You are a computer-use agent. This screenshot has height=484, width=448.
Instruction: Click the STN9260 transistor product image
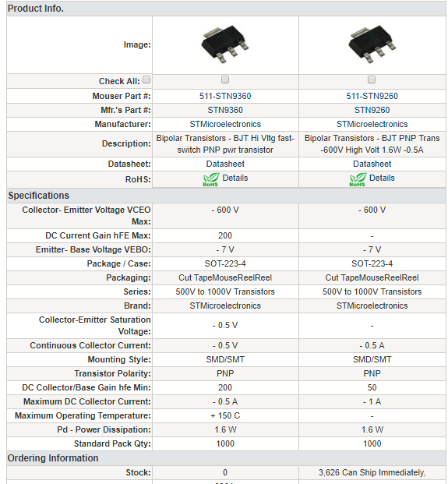tap(372, 45)
